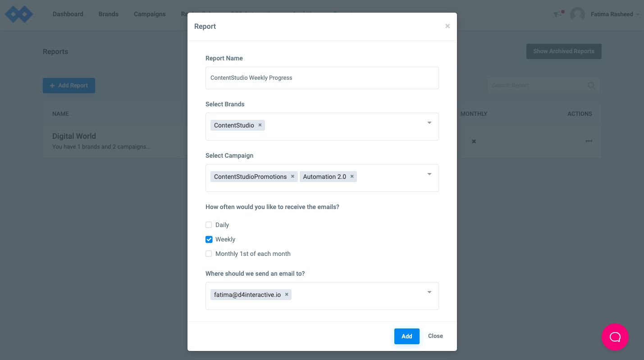644x360 pixels.
Task: Click 'You have 1 brands and 2 campaigns...' text
Action: click(x=101, y=147)
